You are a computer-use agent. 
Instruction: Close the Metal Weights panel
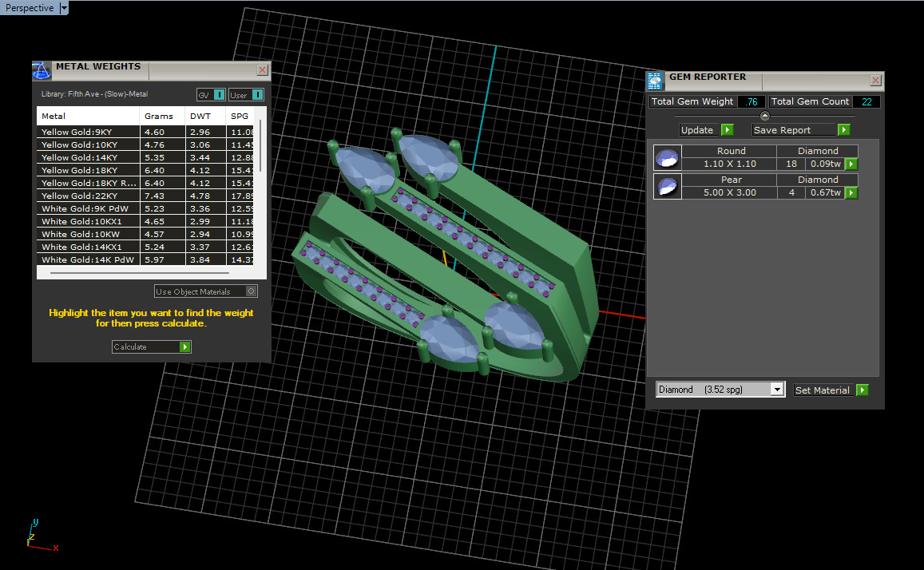262,70
